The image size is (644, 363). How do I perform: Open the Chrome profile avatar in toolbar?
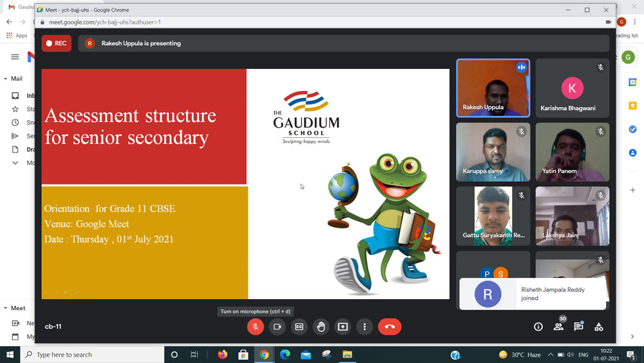click(621, 22)
